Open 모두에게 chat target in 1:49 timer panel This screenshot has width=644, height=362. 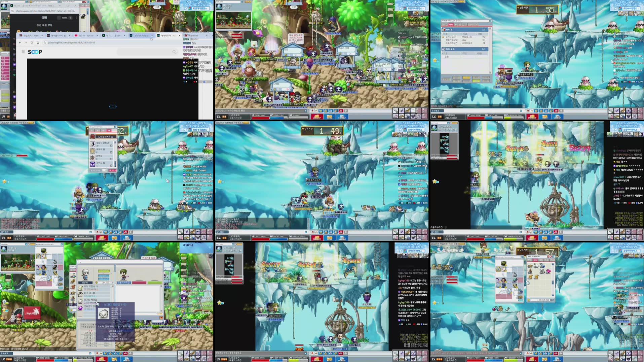(x=222, y=232)
